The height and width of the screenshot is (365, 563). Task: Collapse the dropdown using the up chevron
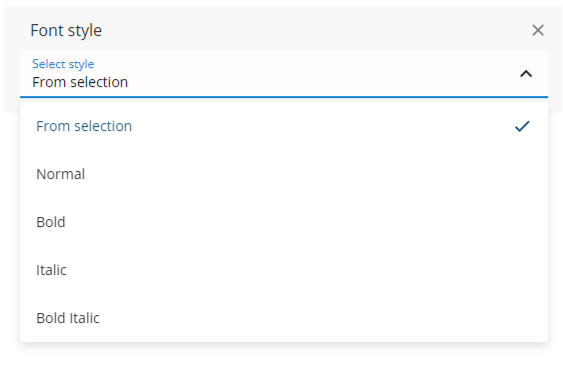[526, 74]
